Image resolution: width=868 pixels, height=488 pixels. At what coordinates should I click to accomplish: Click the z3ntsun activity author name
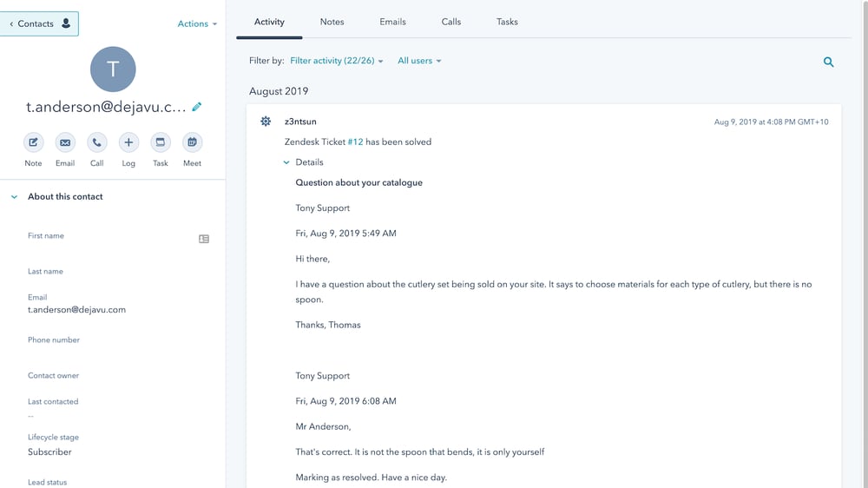pyautogui.click(x=300, y=122)
